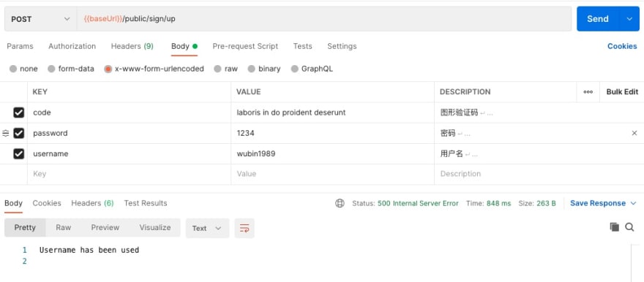Toggle word wrap icon in response toolbar
Viewport: 644px width, 282px height.
click(x=244, y=229)
